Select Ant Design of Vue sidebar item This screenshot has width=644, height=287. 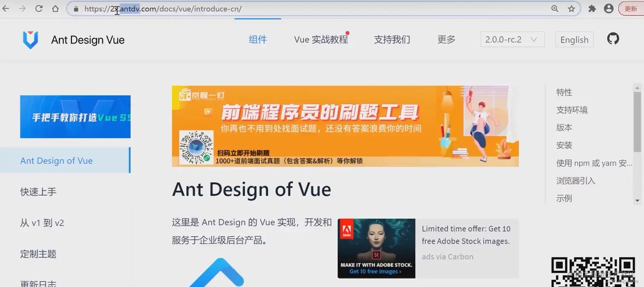coord(65,160)
